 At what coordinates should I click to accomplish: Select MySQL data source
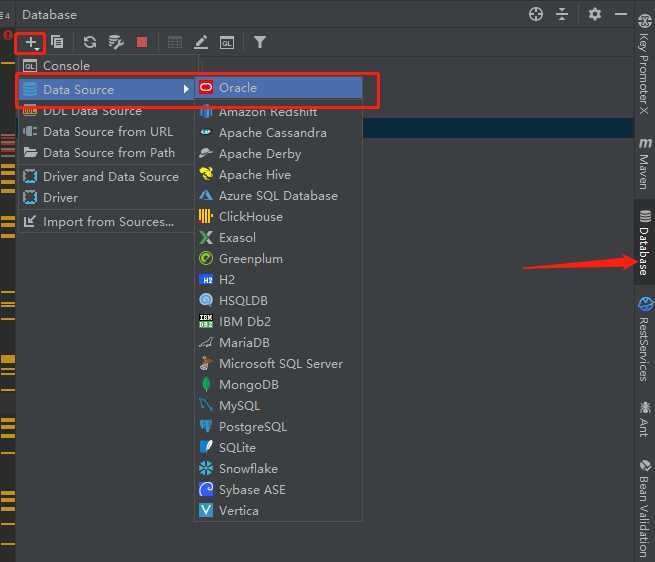pos(279,406)
